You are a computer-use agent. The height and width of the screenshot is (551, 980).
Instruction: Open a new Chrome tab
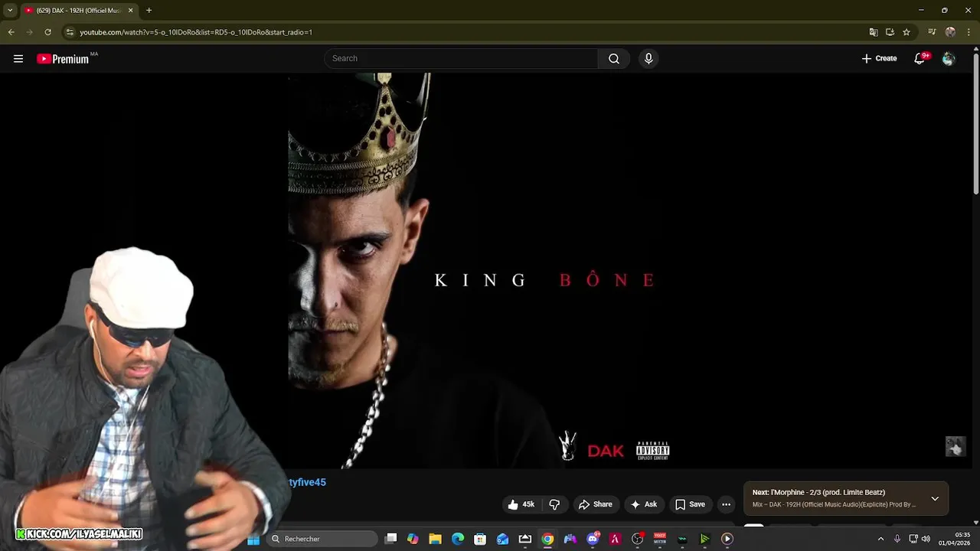point(149,10)
